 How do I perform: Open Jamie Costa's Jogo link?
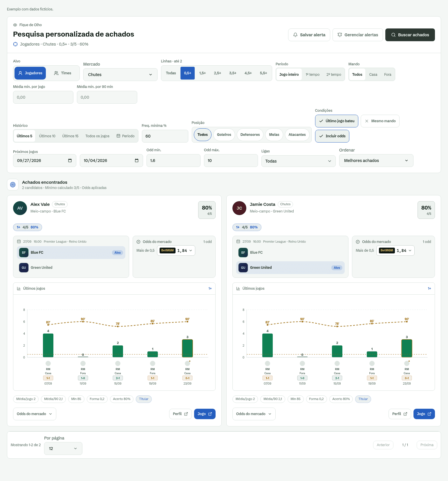pyautogui.click(x=424, y=414)
